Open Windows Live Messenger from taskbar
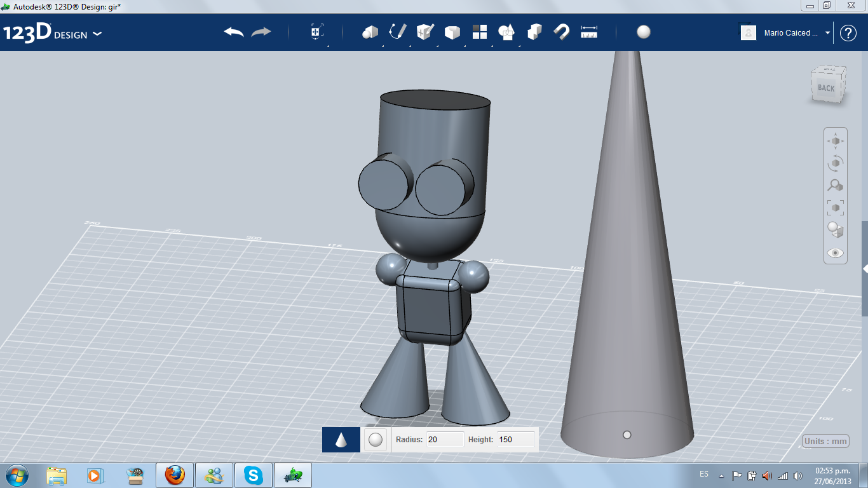Screen dimensions: 868x488 tap(214, 475)
